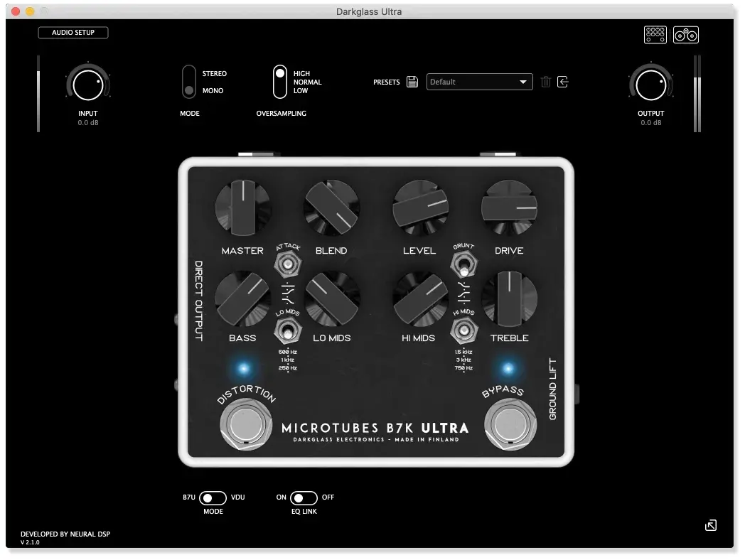This screenshot has width=745, height=560.
Task: Toggle the Stereo/Mono mode switch
Action: pos(189,82)
